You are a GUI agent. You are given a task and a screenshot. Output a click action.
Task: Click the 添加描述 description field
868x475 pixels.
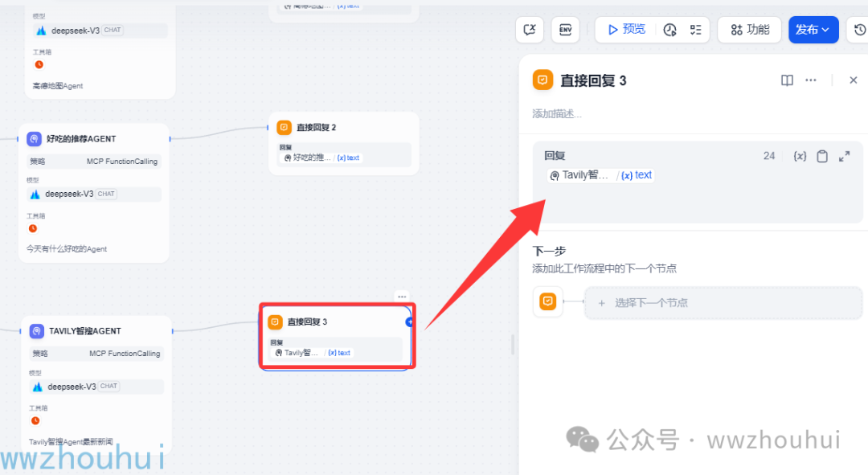[557, 113]
